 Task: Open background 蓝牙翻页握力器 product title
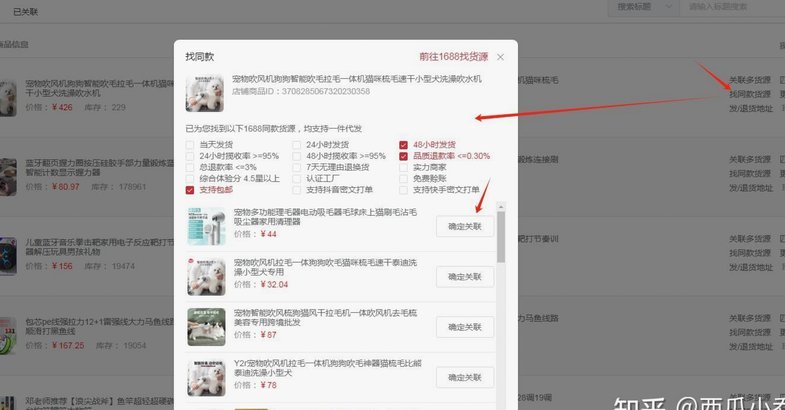point(100,168)
